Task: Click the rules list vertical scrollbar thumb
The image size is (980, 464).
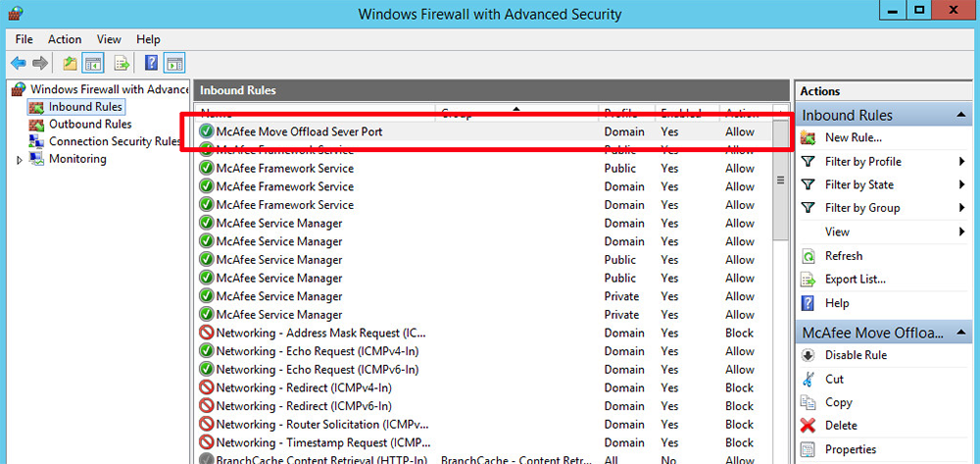Action: tap(780, 180)
